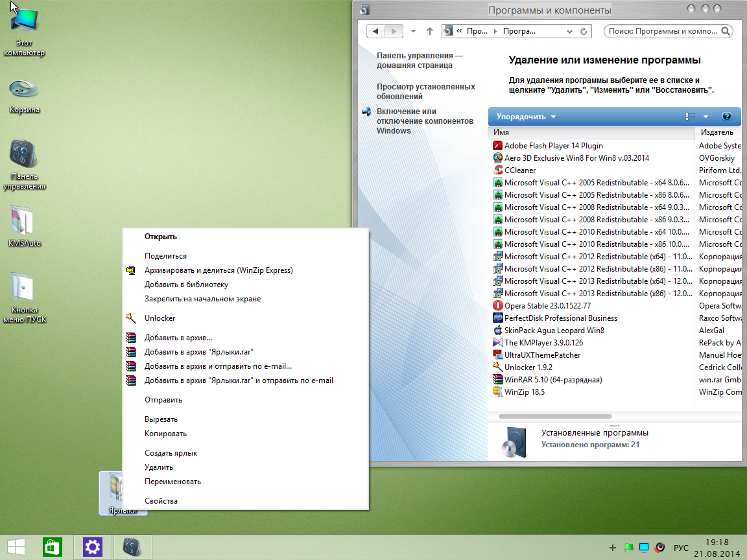Open the address bar history dropdown
Image resolution: width=747 pixels, height=560 pixels.
pos(569,31)
